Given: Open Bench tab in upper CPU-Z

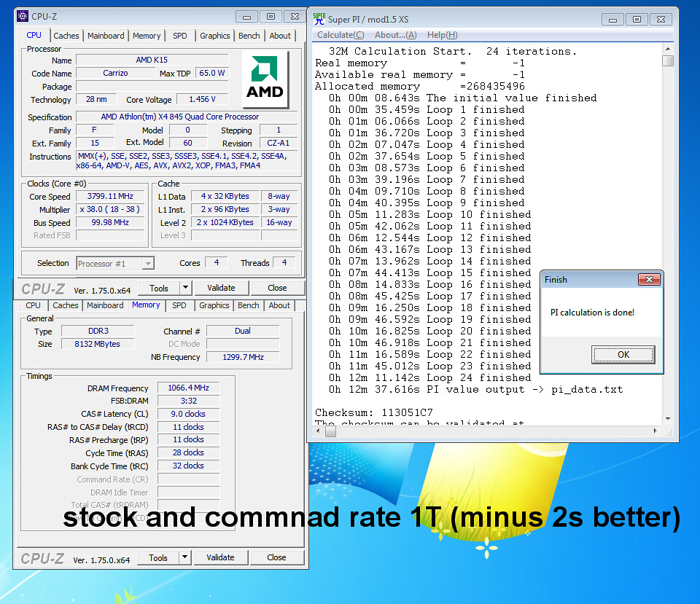Looking at the screenshot, I should [x=249, y=36].
